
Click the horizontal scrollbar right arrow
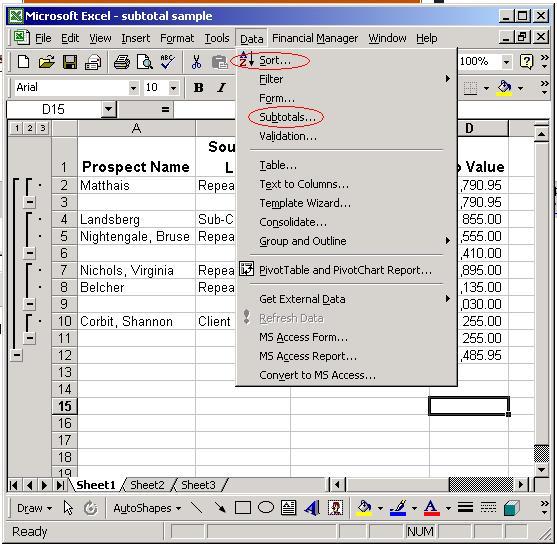[521, 484]
